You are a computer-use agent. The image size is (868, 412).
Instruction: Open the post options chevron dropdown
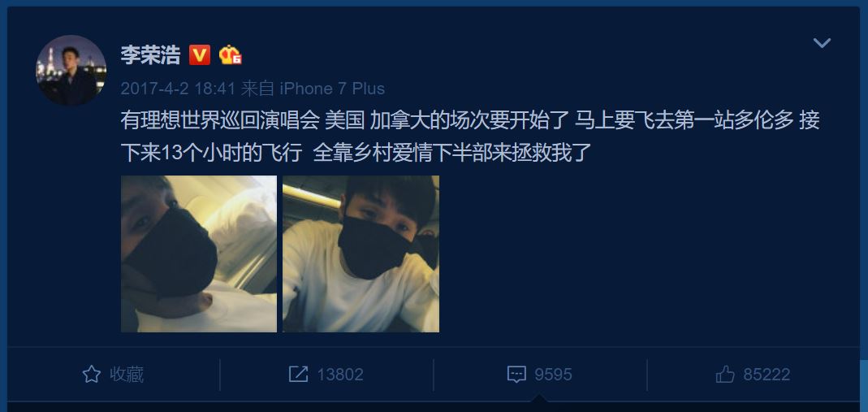tap(822, 42)
